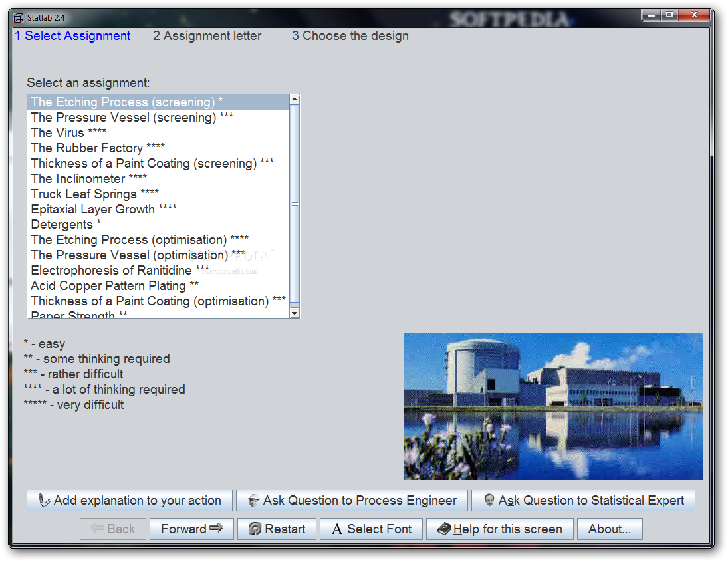Select Electrophoresis of Ranitidine assignment
Viewport: 728px width, 562px height.
click(158, 271)
